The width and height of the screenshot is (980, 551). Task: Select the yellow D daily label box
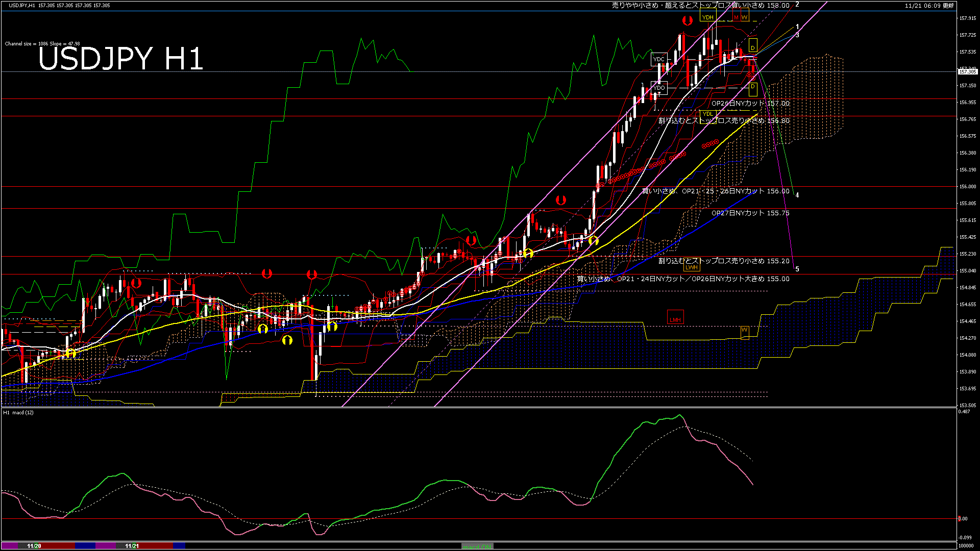pos(753,46)
